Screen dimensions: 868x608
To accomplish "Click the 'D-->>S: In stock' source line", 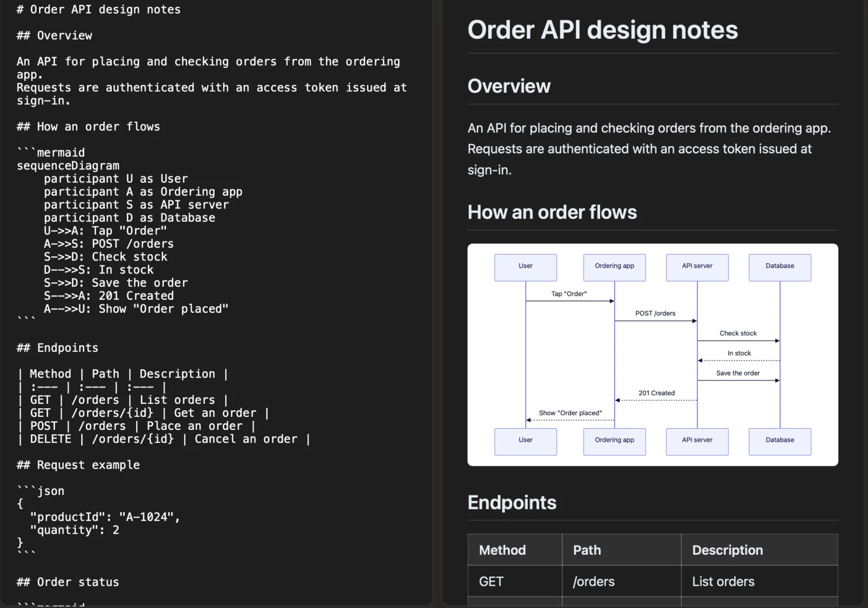I will pyautogui.click(x=98, y=270).
